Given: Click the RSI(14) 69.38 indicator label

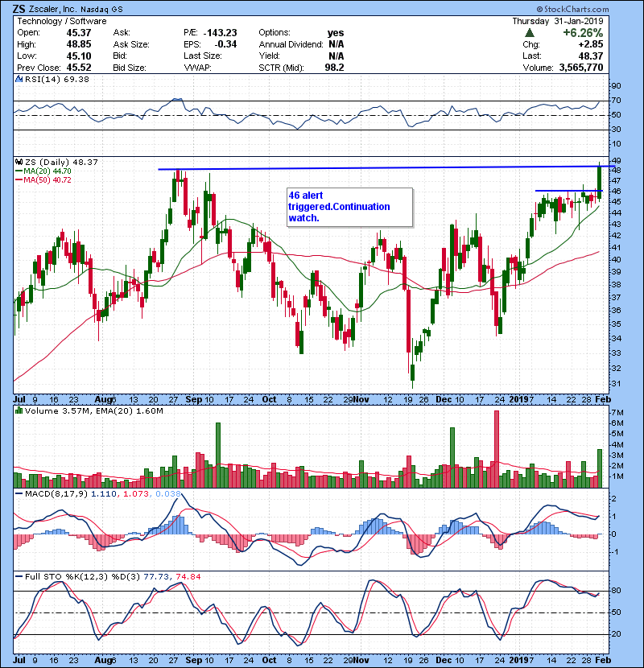Looking at the screenshot, I should pyautogui.click(x=57, y=79).
